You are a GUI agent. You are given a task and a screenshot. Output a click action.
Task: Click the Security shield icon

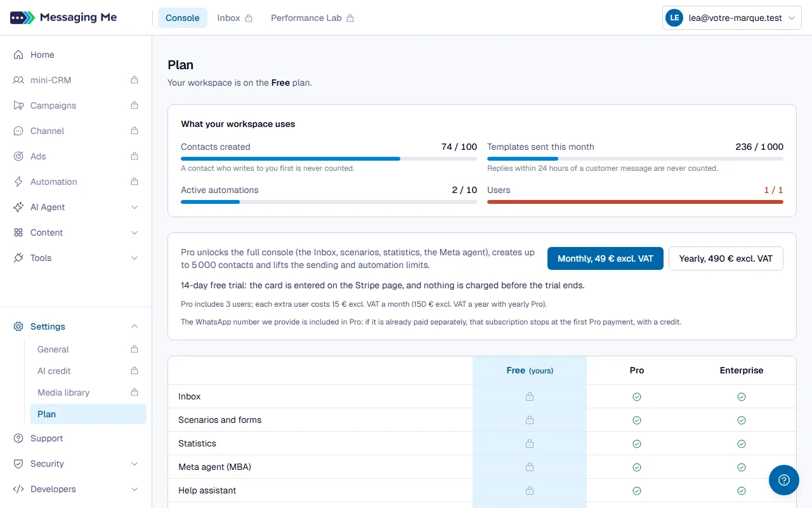click(18, 464)
